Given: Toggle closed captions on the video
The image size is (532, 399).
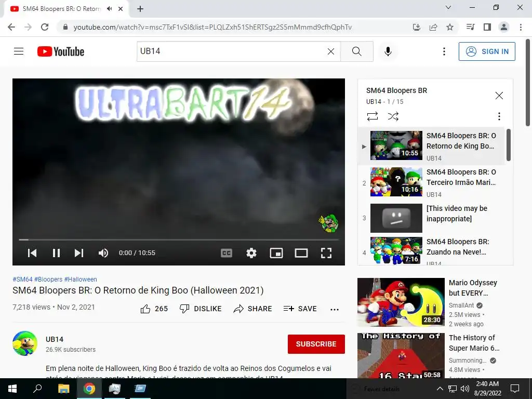Looking at the screenshot, I should point(227,253).
